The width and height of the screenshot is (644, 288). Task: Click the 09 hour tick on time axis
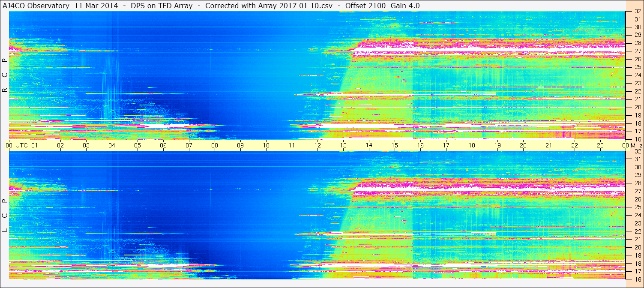click(240, 145)
